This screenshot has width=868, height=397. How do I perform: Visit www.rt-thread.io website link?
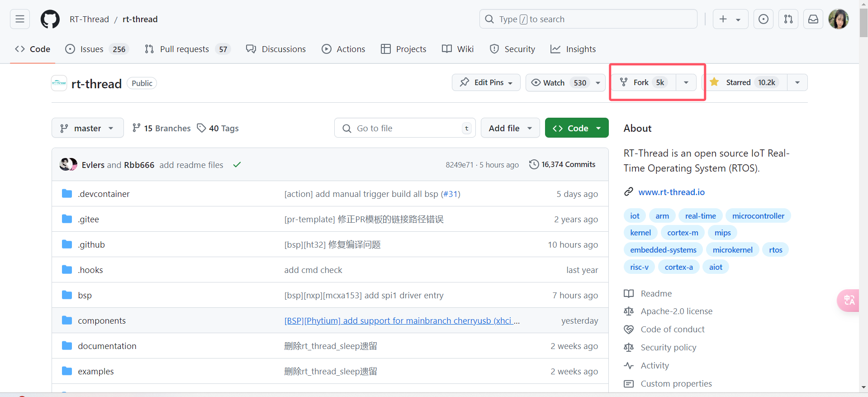671,192
